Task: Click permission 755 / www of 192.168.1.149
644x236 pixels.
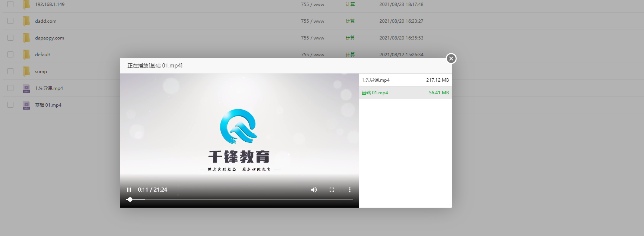Action: point(312,4)
